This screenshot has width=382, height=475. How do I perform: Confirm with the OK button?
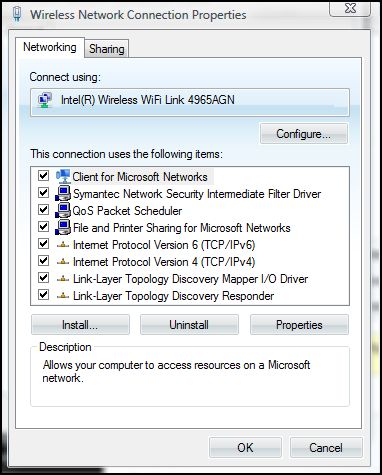(x=245, y=448)
